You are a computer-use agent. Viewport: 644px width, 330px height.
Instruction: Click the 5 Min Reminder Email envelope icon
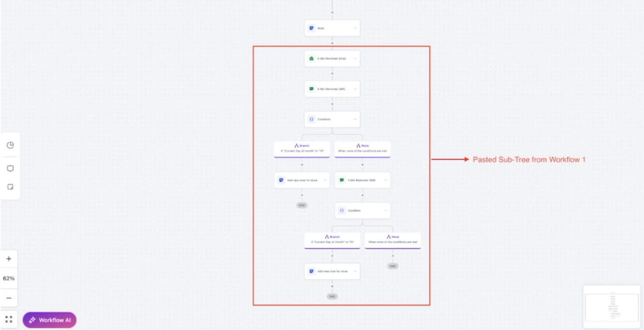tap(311, 59)
